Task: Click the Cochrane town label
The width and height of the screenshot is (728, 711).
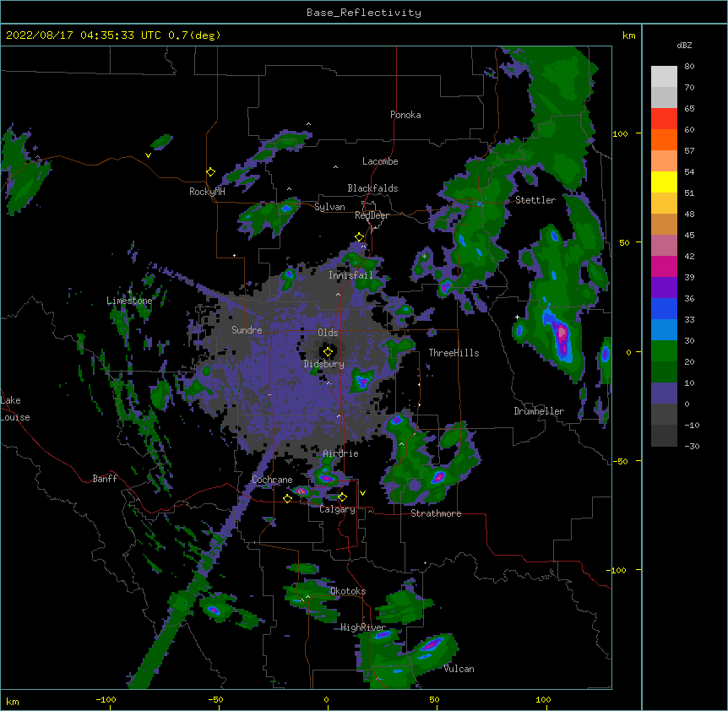Action: (272, 480)
